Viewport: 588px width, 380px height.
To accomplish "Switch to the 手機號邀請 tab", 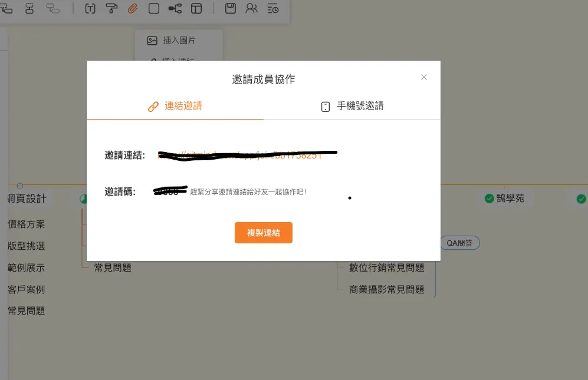I will [x=352, y=106].
